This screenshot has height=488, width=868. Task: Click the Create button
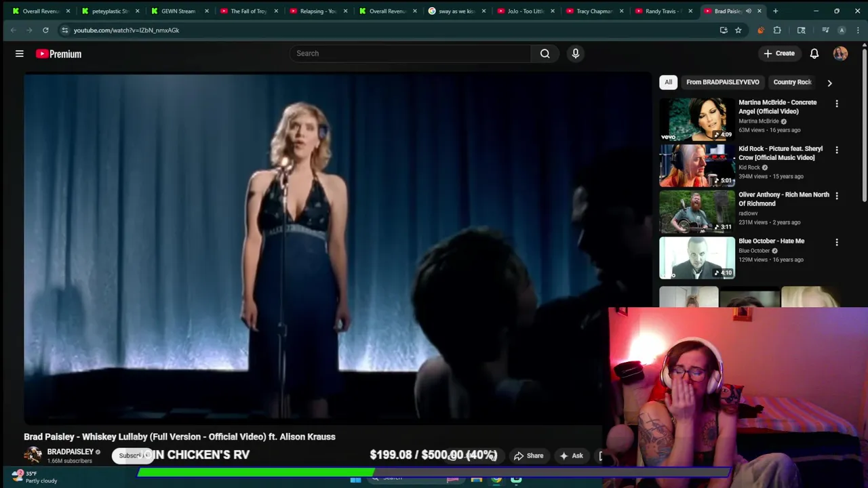click(x=778, y=54)
